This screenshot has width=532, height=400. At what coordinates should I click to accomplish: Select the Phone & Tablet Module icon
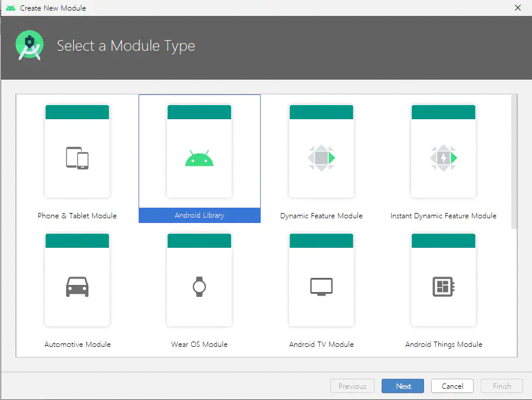(x=77, y=158)
